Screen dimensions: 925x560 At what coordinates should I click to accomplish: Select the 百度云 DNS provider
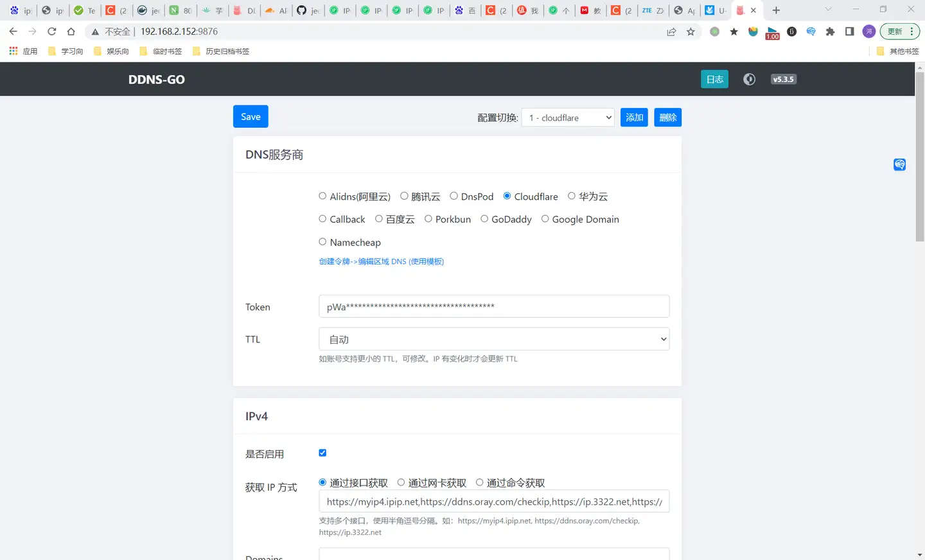[x=379, y=219]
